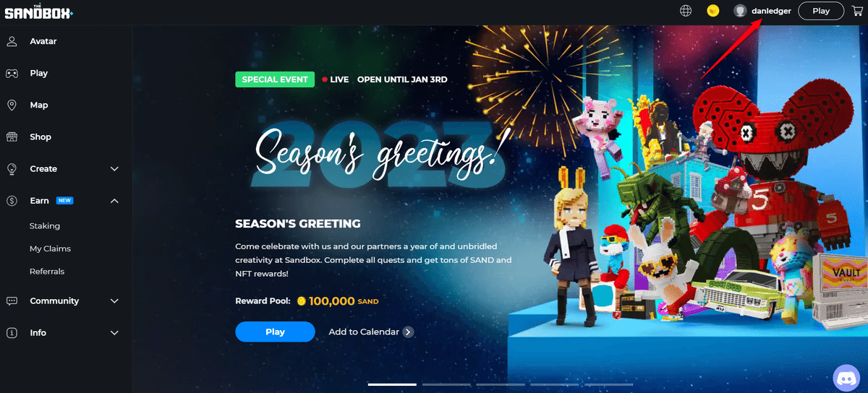The width and height of the screenshot is (868, 393).
Task: Click the Discord chat icon
Action: (846, 378)
